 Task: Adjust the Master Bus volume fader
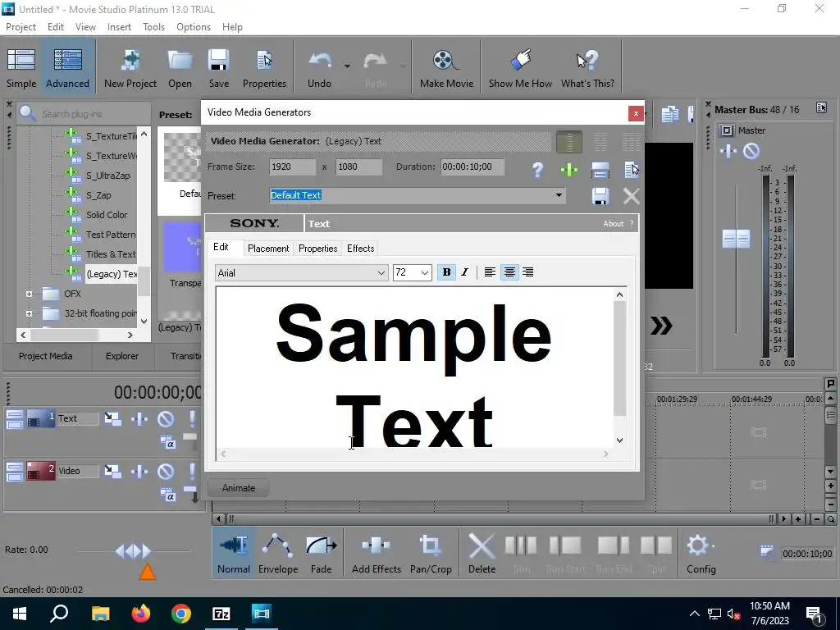pos(736,239)
